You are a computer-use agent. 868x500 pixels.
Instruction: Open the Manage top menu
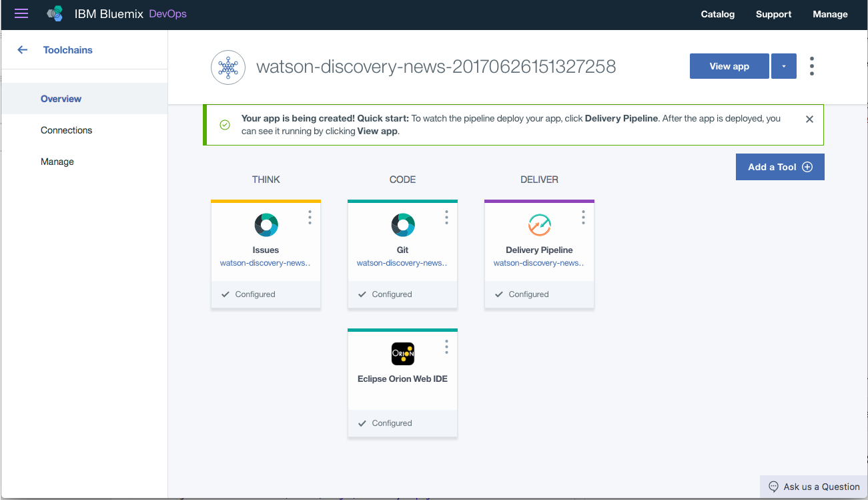coord(830,14)
